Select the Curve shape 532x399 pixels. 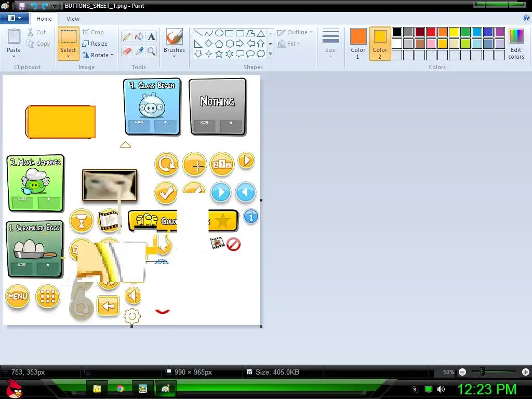[209, 33]
